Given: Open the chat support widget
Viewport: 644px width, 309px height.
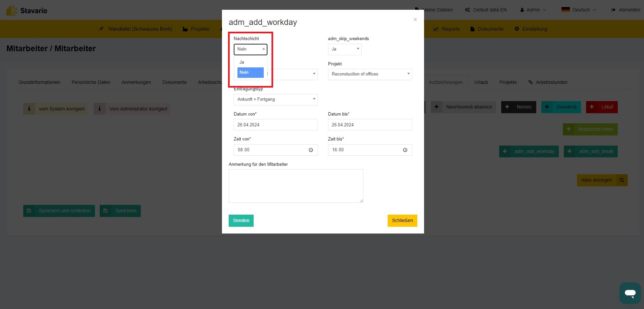Looking at the screenshot, I should 630,293.
